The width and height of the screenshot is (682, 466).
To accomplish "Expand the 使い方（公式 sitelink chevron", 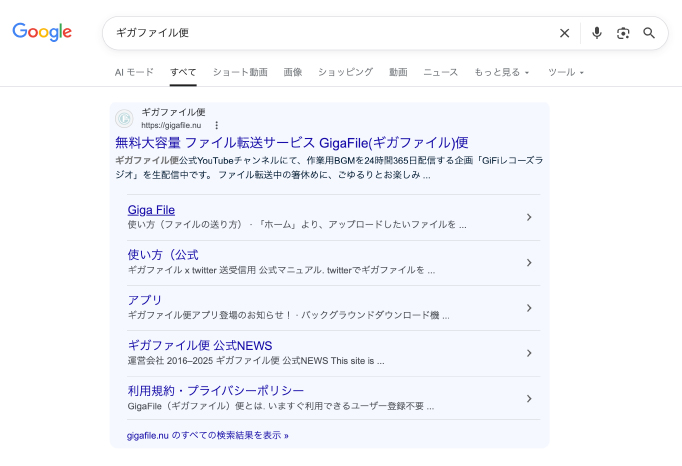I will [529, 262].
